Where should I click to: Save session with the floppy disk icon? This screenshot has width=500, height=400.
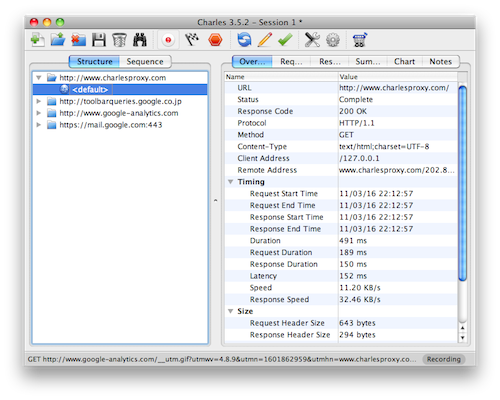coord(99,40)
